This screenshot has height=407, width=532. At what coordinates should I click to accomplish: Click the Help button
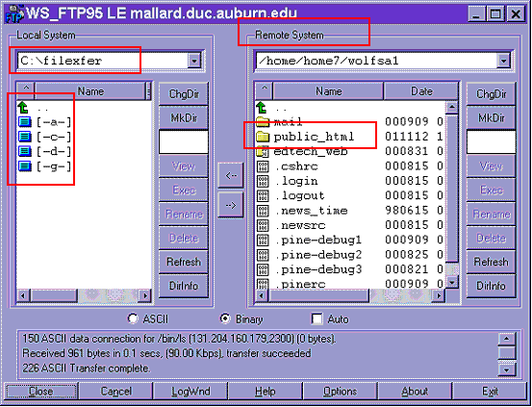pyautogui.click(x=265, y=391)
